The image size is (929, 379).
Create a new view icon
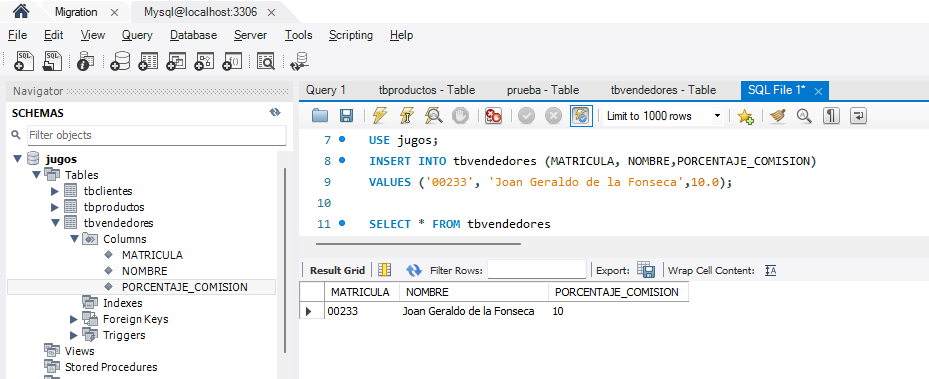176,61
